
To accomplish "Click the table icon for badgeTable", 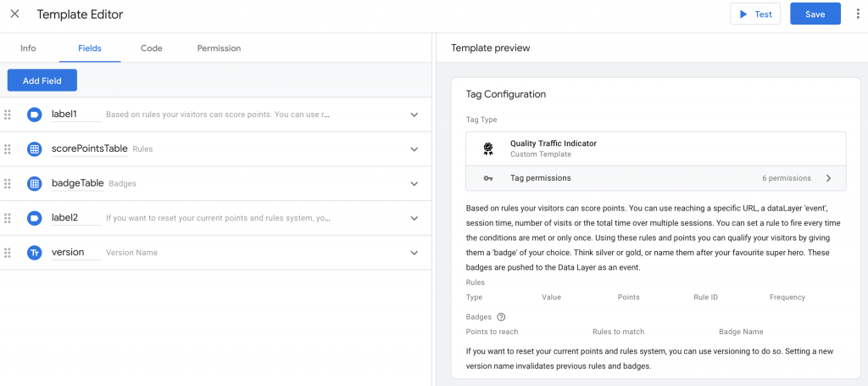I will click(x=34, y=183).
